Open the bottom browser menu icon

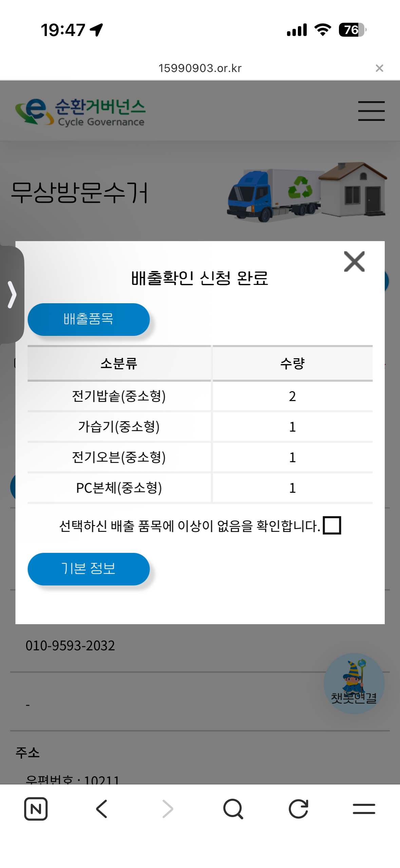click(x=364, y=809)
